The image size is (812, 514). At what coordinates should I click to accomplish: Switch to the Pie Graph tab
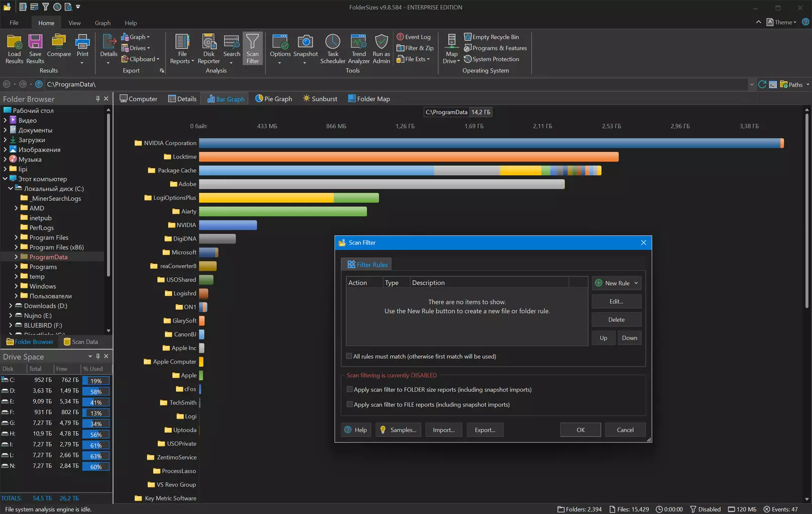tap(274, 99)
